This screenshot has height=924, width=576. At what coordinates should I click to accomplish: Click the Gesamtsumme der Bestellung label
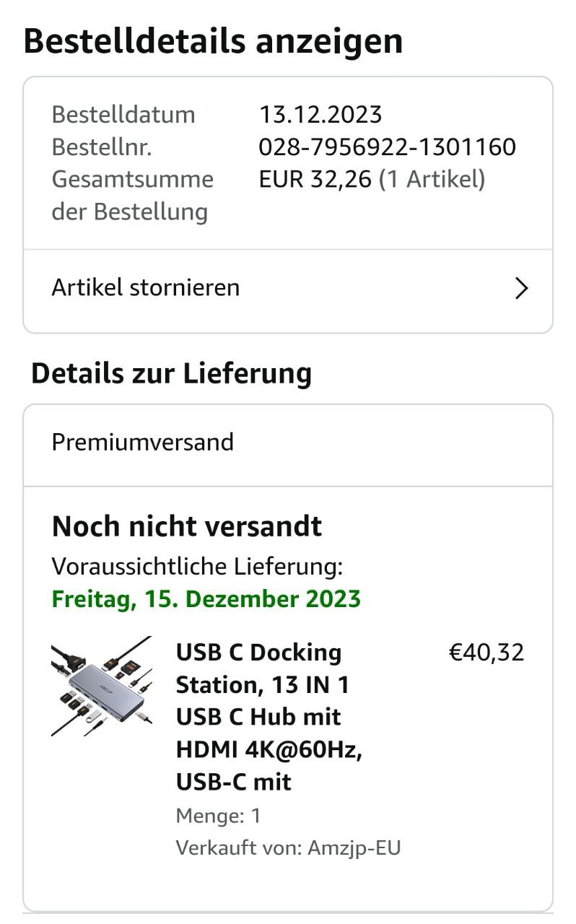[132, 195]
